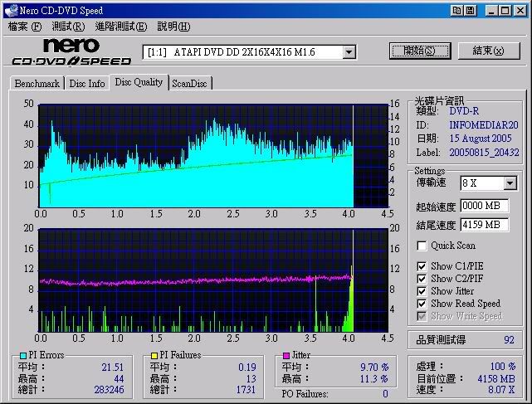Image resolution: width=532 pixels, height=404 pixels.
Task: Select the Disc Quality tab
Action: tap(139, 82)
